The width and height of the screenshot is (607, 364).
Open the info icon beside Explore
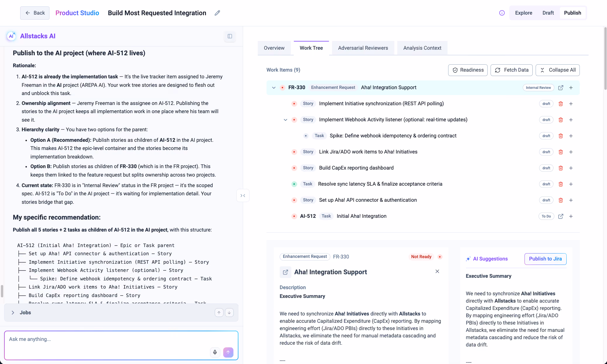(x=502, y=13)
